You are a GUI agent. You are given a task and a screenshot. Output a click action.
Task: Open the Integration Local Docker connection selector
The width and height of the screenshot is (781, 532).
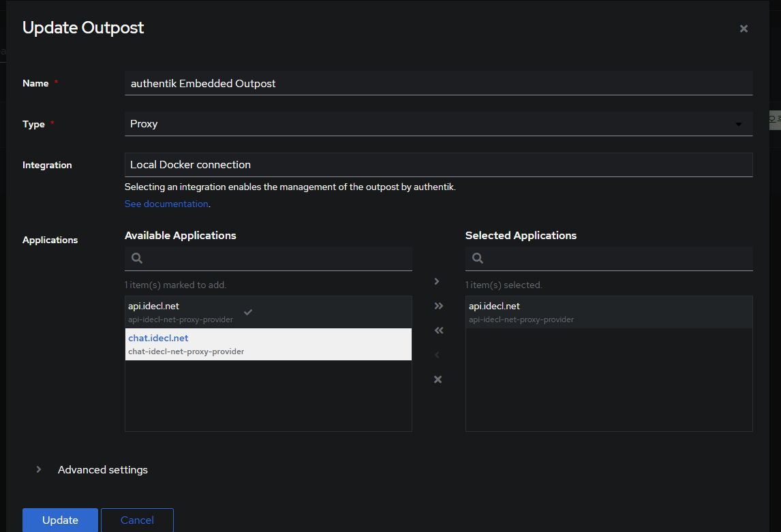[x=438, y=165]
